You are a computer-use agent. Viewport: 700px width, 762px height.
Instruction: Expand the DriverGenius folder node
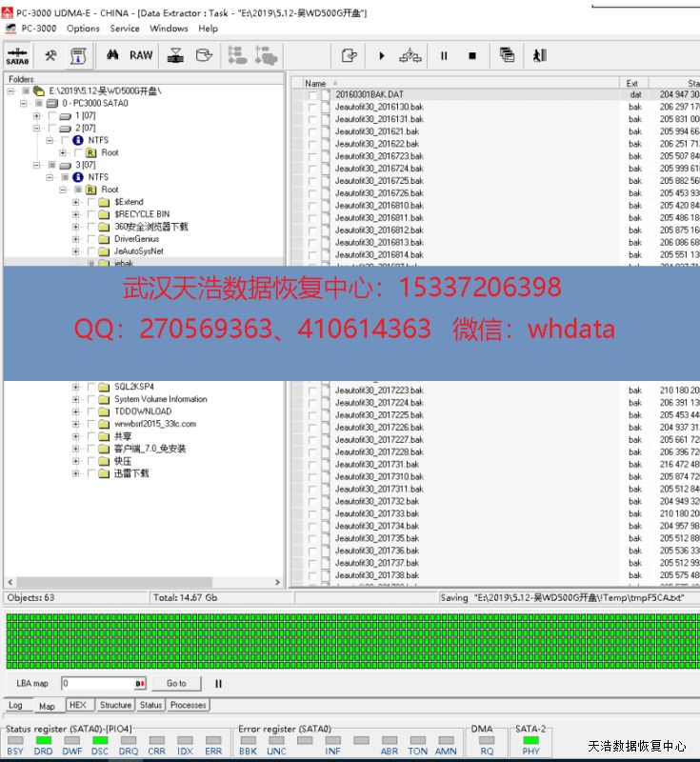(76, 239)
